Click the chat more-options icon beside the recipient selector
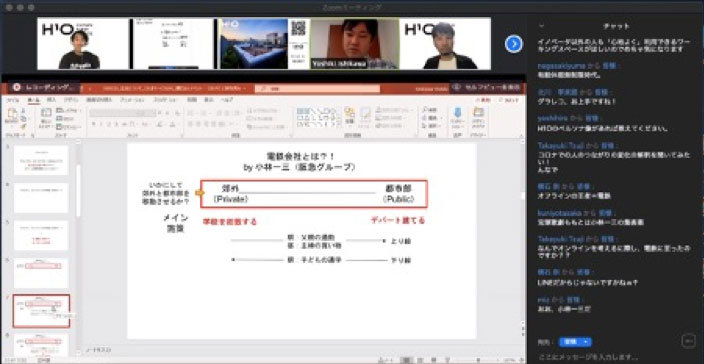Viewport: 704px width, 364px height. (688, 341)
